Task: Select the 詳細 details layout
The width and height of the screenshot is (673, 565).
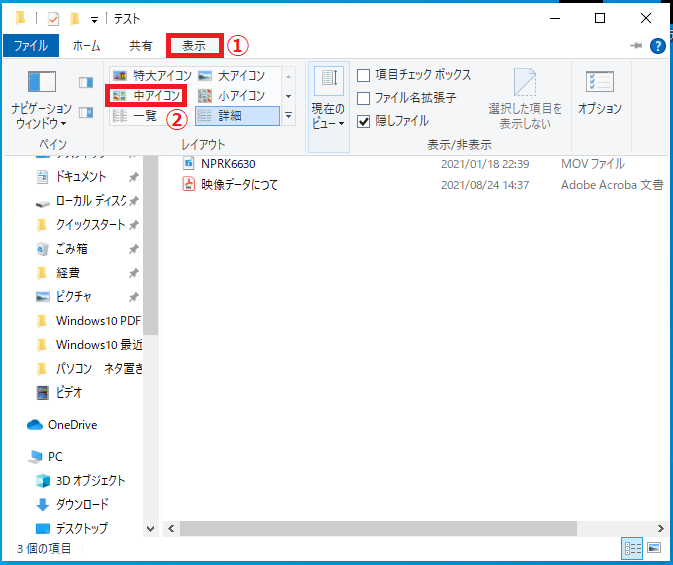Action: coord(237,115)
